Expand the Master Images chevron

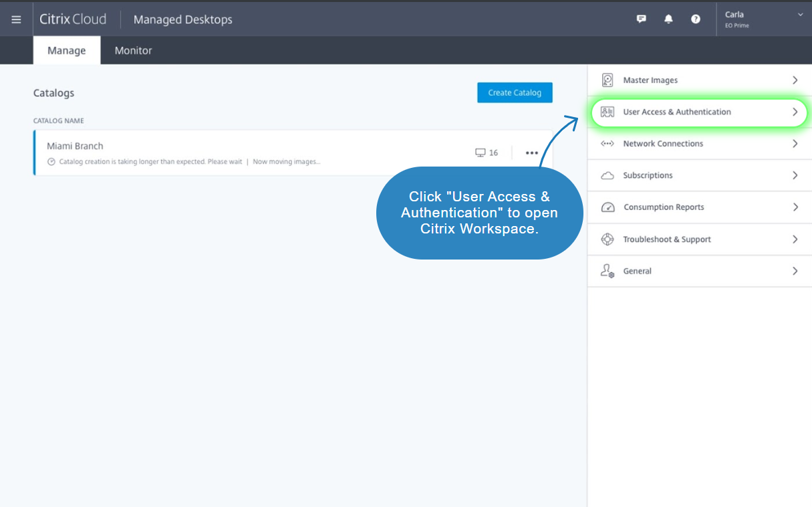(x=795, y=80)
